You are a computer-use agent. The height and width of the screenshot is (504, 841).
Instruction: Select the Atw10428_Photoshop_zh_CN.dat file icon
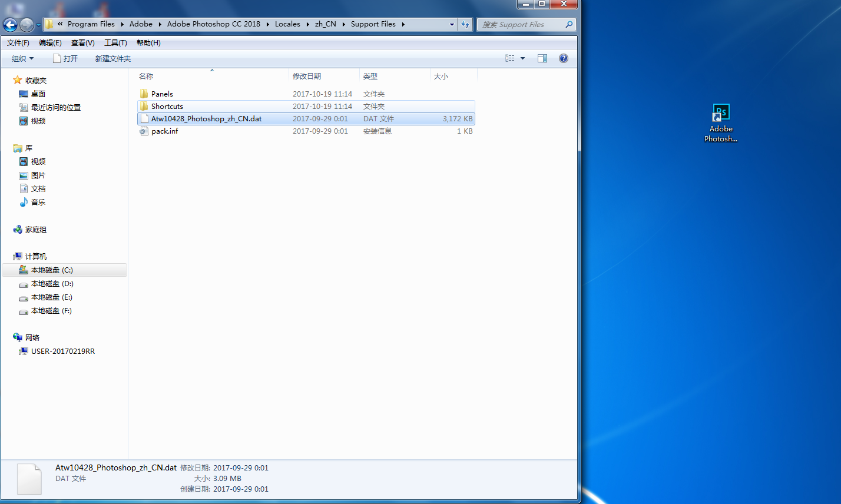[144, 118]
